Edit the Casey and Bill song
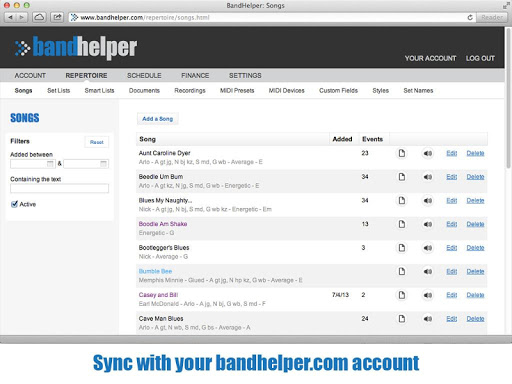 [x=452, y=295]
